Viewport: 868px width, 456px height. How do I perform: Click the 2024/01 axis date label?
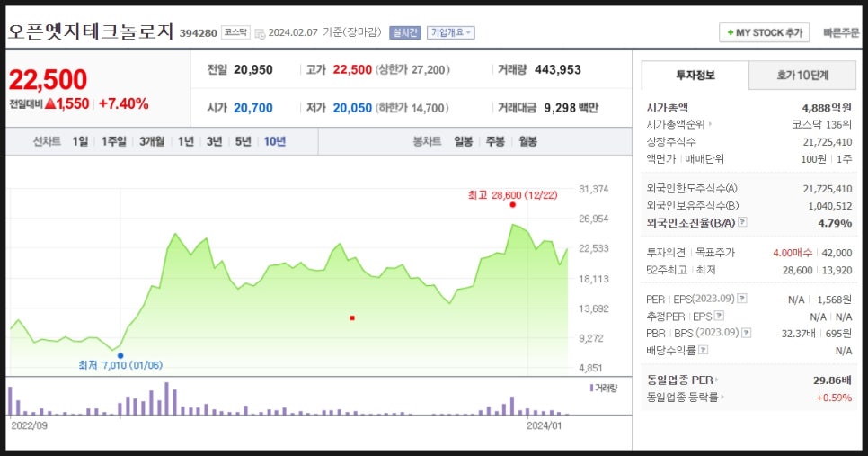[544, 425]
